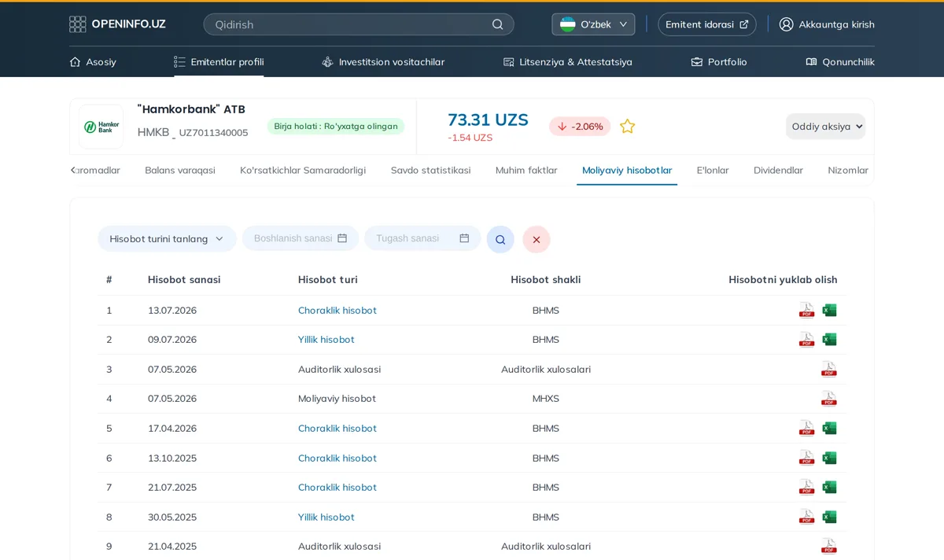Viewport: 944px width, 560px height.
Task: Open Choraklik hisobot link dated 21.07.2025
Action: coord(337,487)
